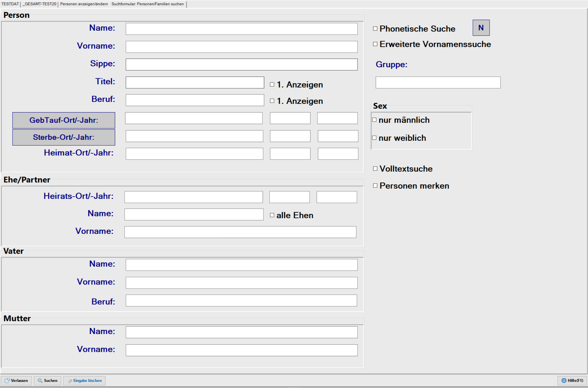The width and height of the screenshot is (588, 388).
Task: Toggle Personen merken checkbox
Action: coord(375,186)
